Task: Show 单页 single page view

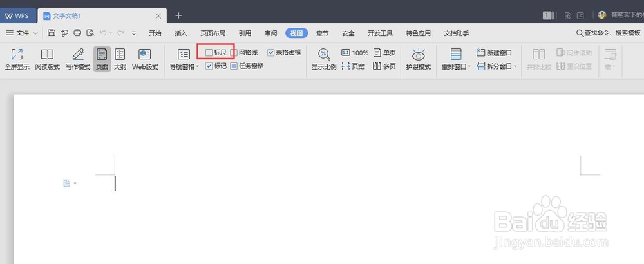Action: [384, 53]
